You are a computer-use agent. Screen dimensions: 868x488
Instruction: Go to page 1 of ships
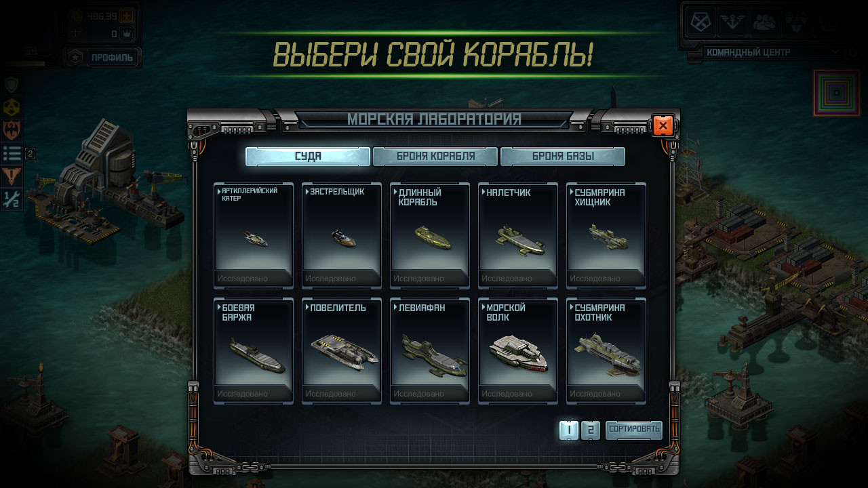click(569, 430)
